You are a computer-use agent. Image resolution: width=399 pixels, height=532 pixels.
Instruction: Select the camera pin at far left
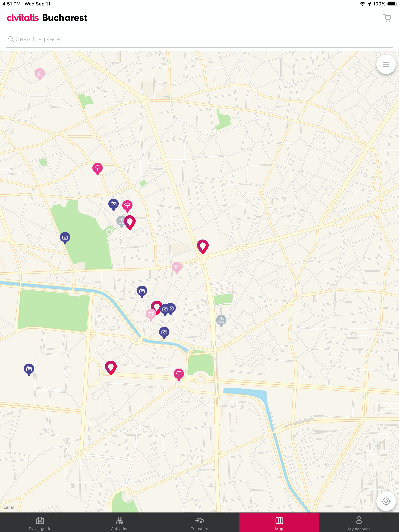pyautogui.click(x=29, y=369)
